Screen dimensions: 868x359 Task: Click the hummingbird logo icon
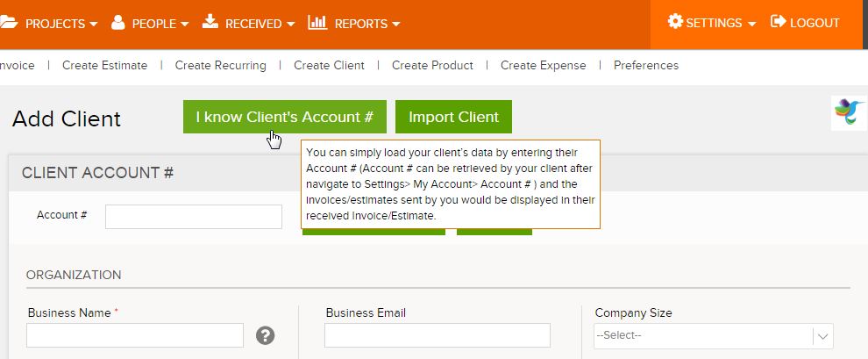(x=850, y=112)
